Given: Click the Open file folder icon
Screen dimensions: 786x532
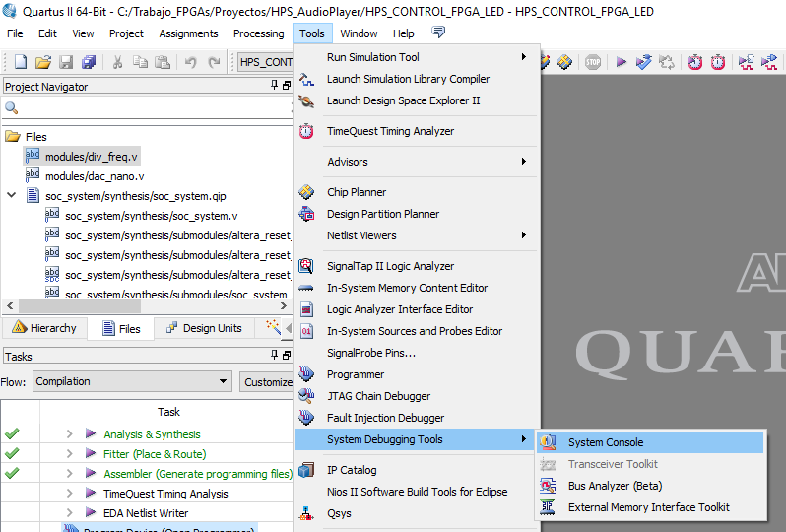Looking at the screenshot, I should click(x=43, y=62).
